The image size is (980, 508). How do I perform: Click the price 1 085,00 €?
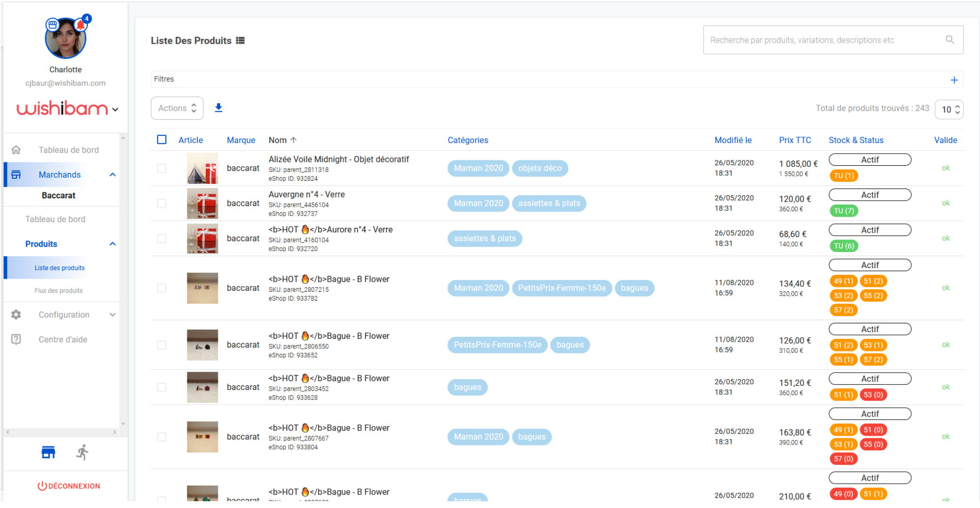798,164
